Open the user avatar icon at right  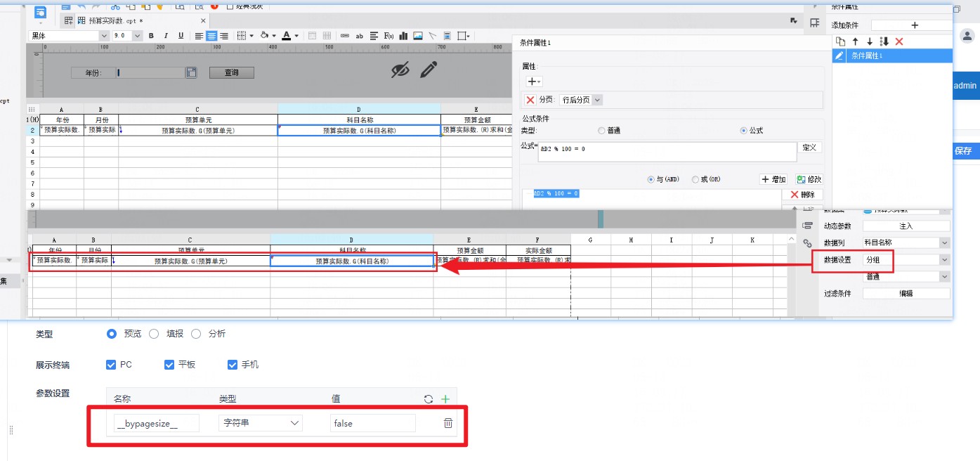[967, 35]
